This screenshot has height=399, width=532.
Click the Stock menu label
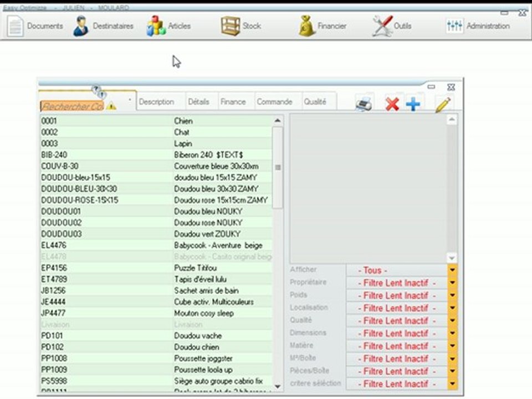pos(252,26)
